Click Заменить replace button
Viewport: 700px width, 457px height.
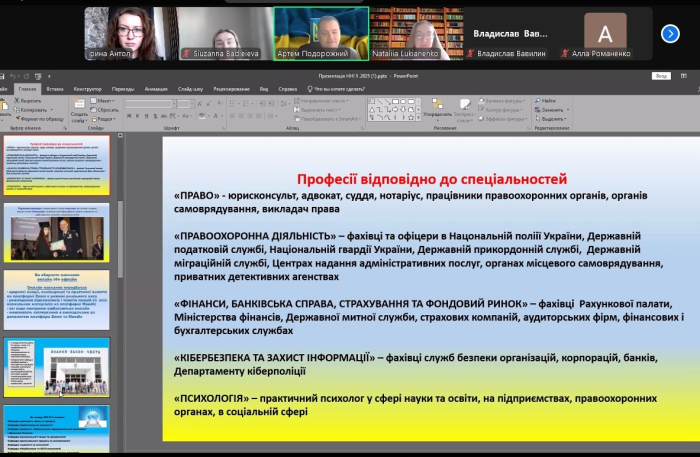point(552,110)
